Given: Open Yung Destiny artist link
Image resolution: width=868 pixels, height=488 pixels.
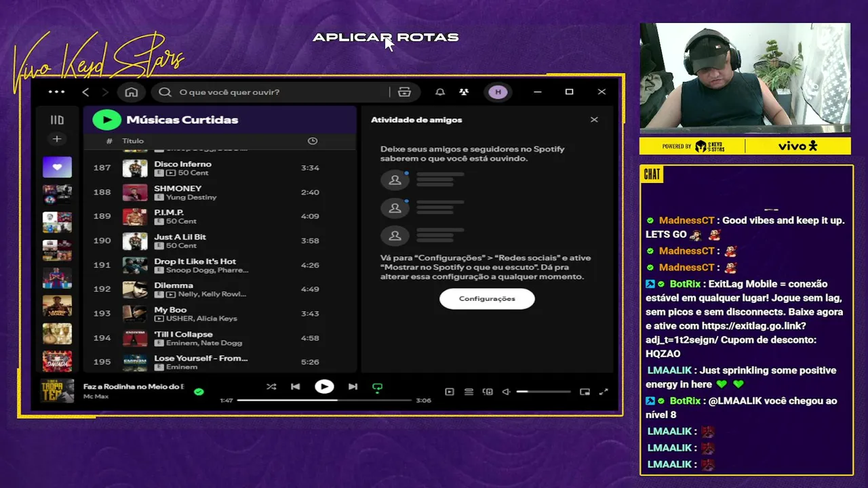Looking at the screenshot, I should (191, 197).
